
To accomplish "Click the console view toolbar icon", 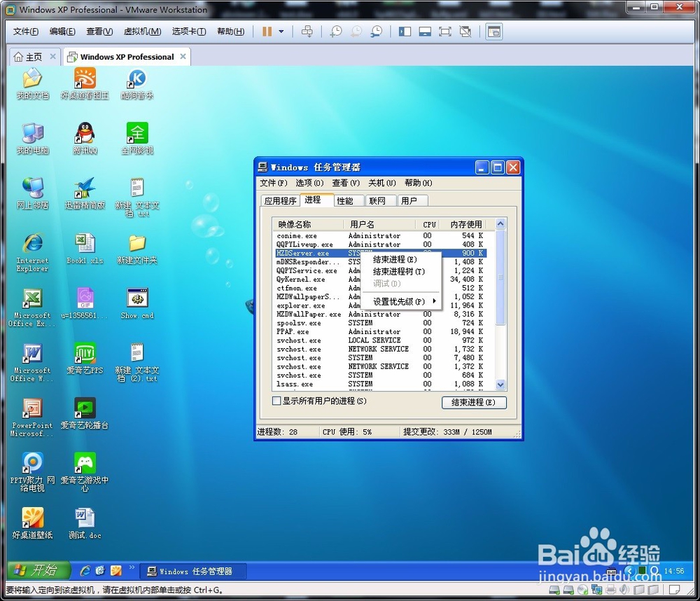I will click(494, 32).
